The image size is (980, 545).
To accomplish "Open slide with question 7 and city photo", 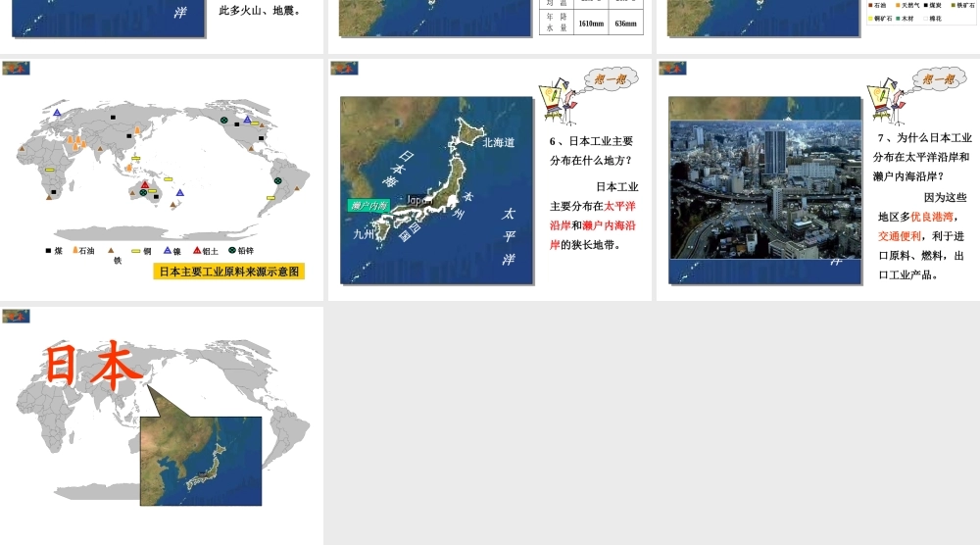I will coord(818,179).
